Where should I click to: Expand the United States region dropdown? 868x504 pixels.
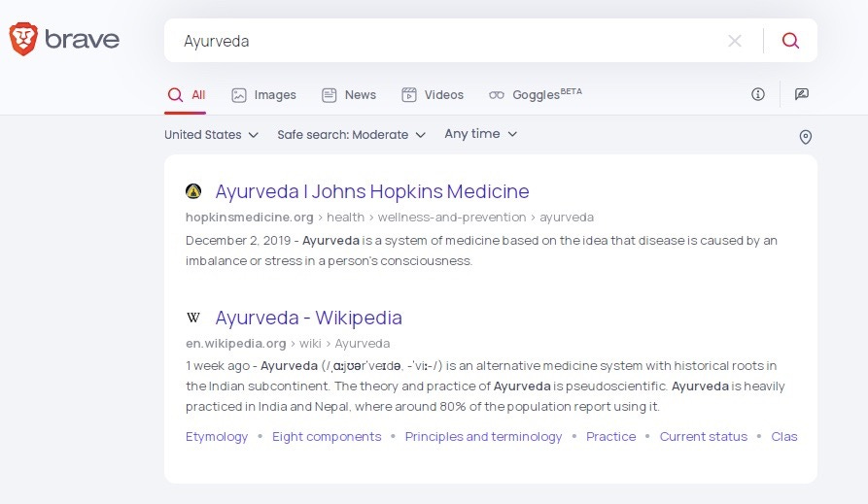pos(212,134)
